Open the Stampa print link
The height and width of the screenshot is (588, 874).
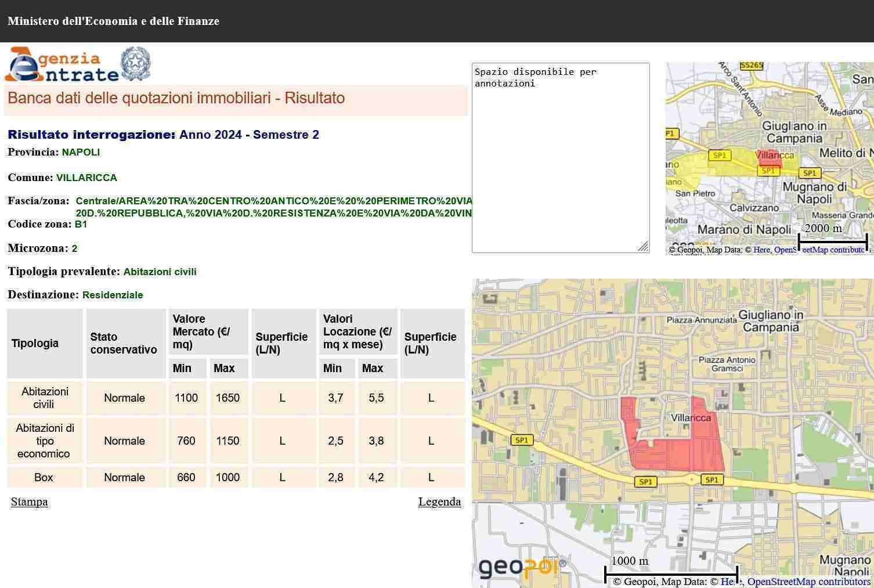coord(30,502)
